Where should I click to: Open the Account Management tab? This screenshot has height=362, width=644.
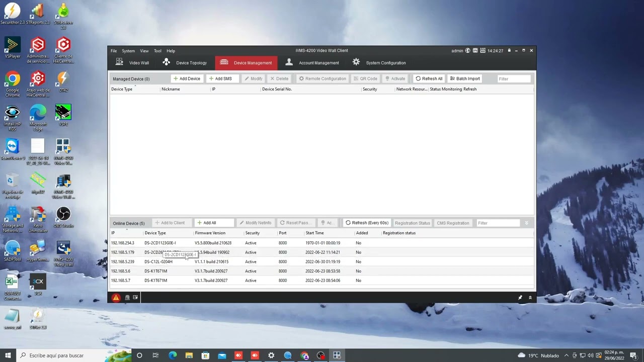coord(312,63)
